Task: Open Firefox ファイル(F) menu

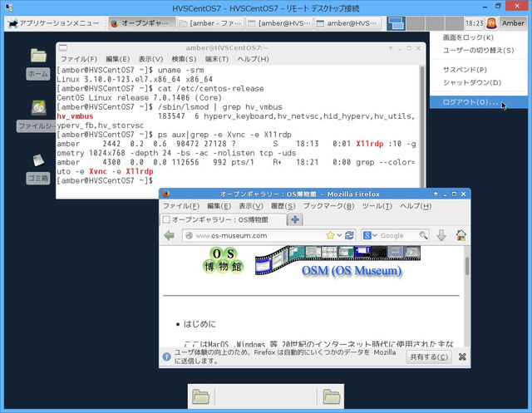Action: 181,206
